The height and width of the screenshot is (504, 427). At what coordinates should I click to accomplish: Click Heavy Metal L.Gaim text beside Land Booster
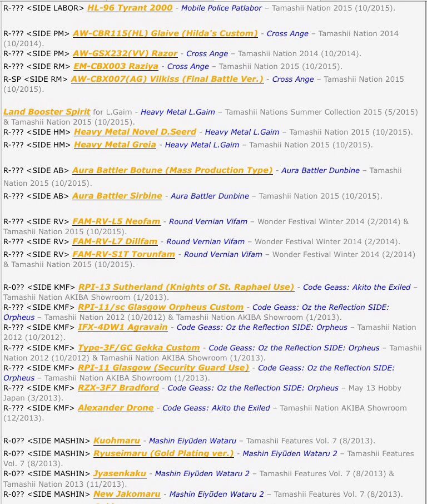point(178,112)
